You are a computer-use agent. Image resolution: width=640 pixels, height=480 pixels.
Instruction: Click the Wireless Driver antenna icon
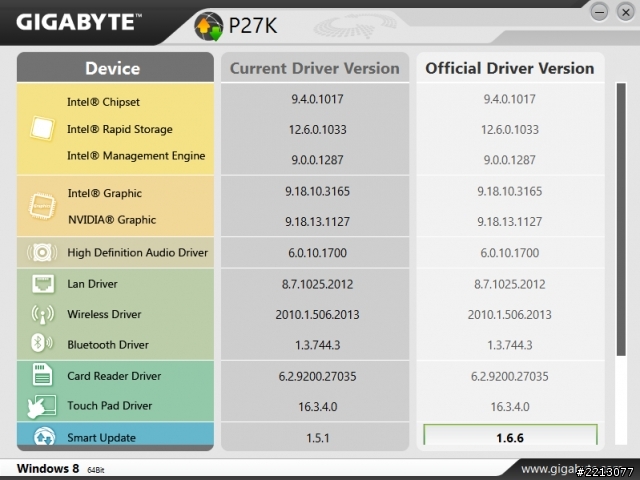tap(42, 314)
